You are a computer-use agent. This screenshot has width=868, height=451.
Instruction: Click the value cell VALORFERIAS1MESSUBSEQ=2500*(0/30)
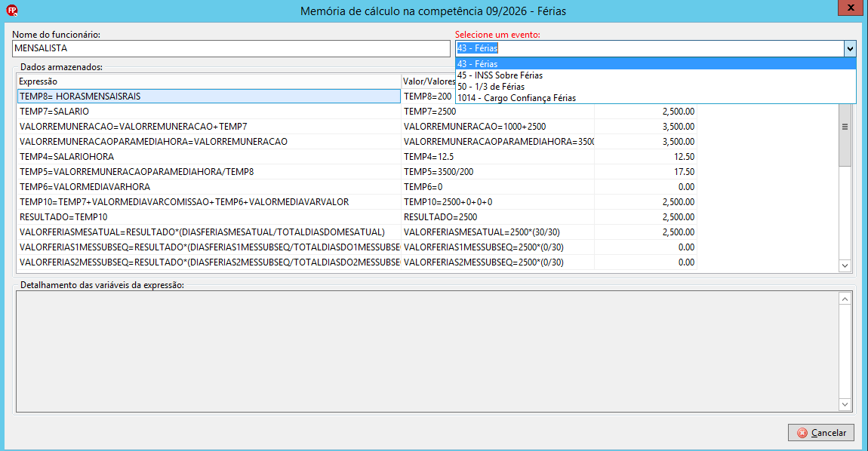[497, 247]
